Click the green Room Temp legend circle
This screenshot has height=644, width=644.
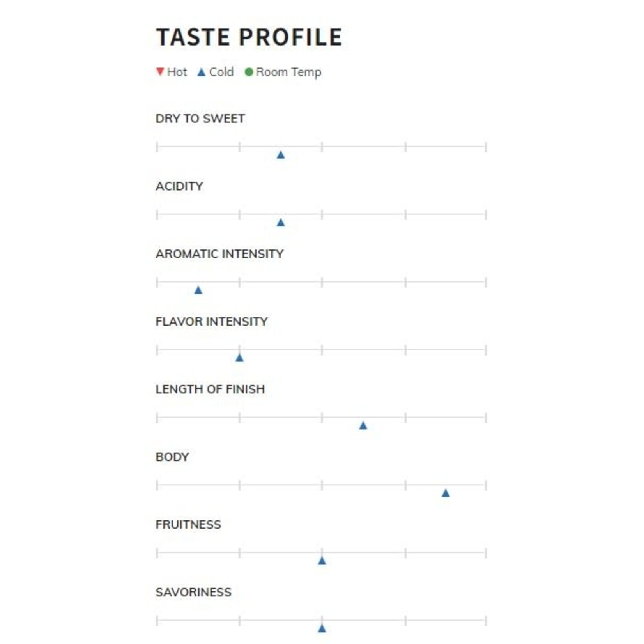click(249, 72)
